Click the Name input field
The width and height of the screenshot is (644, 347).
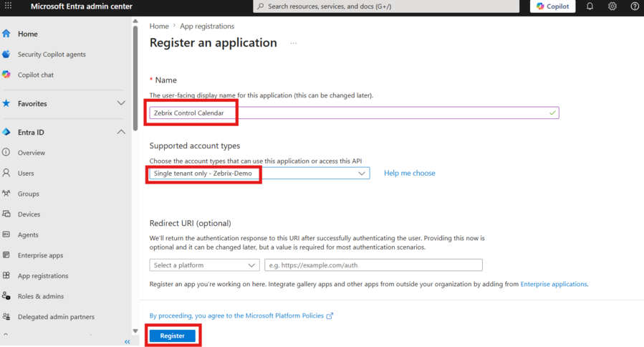coord(354,113)
